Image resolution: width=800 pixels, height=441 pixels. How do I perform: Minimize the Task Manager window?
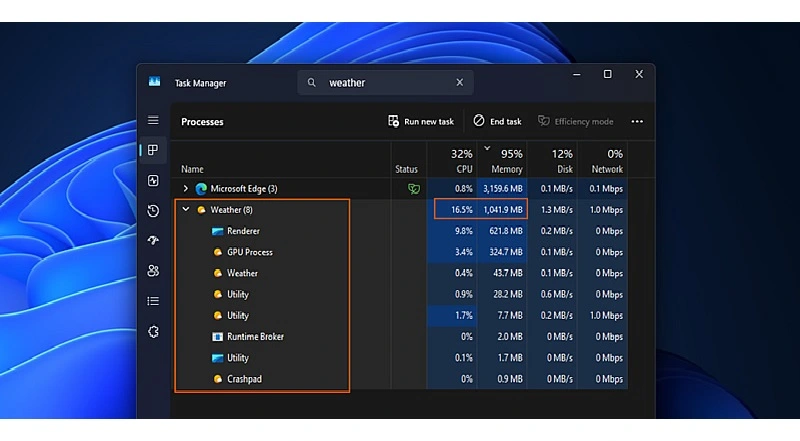(x=577, y=75)
